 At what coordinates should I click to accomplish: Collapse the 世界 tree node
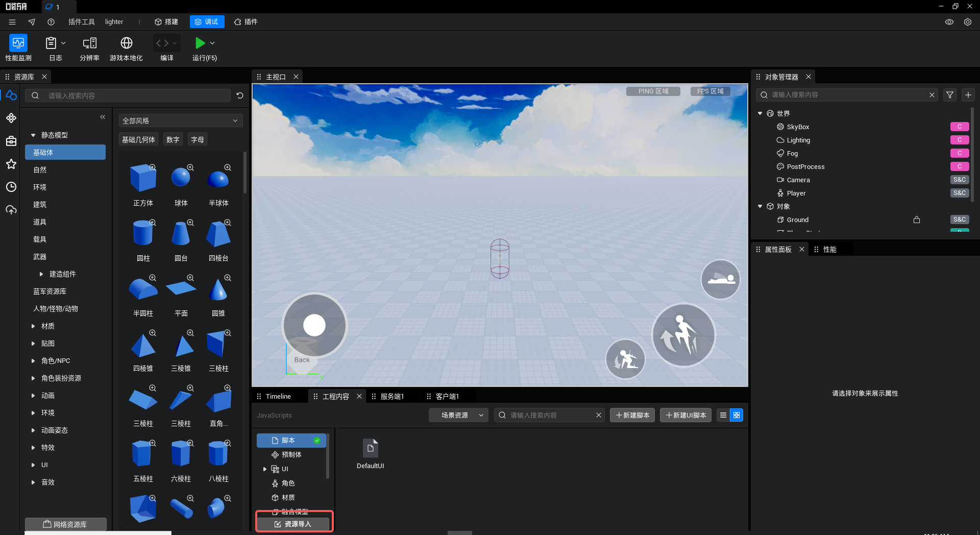point(760,113)
